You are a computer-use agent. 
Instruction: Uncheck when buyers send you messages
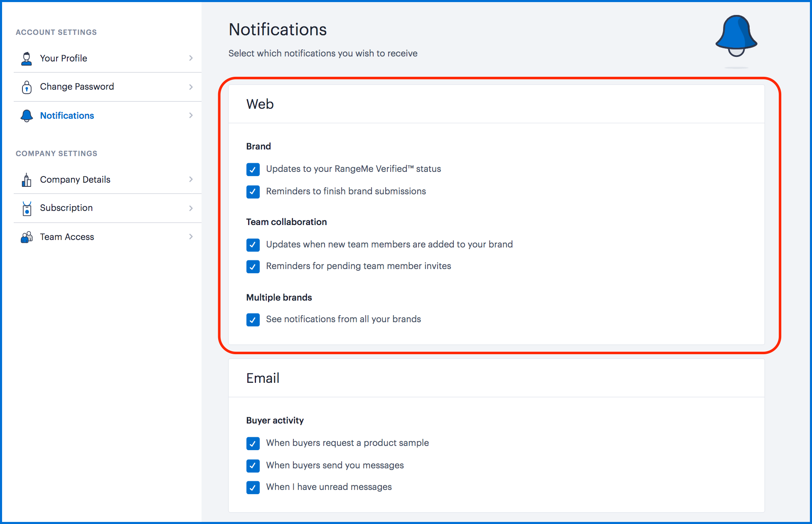pos(253,466)
